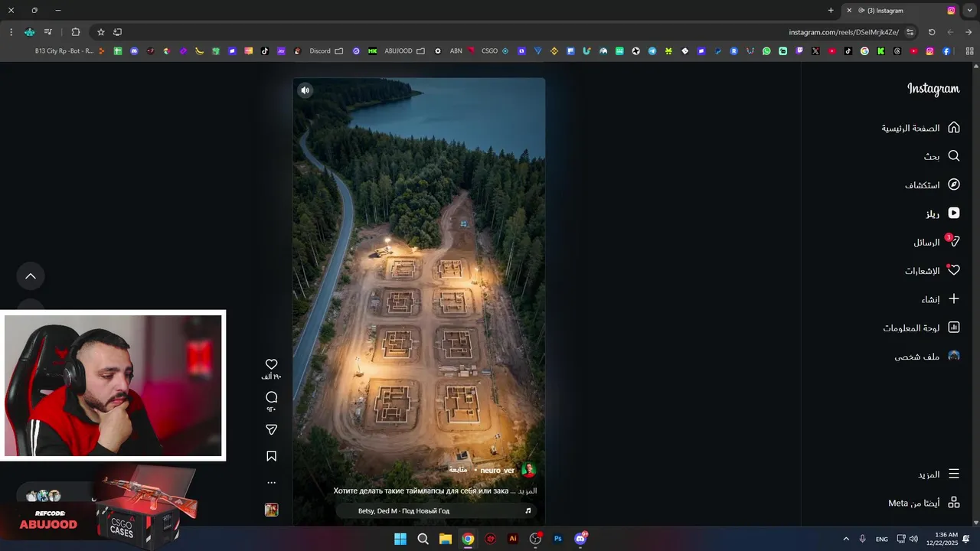Open the X (Twitter) bookmark icon

click(815, 51)
